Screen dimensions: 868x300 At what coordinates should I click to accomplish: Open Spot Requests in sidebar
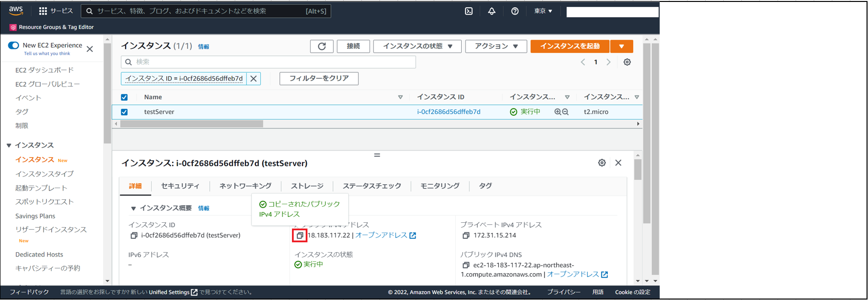coord(45,202)
